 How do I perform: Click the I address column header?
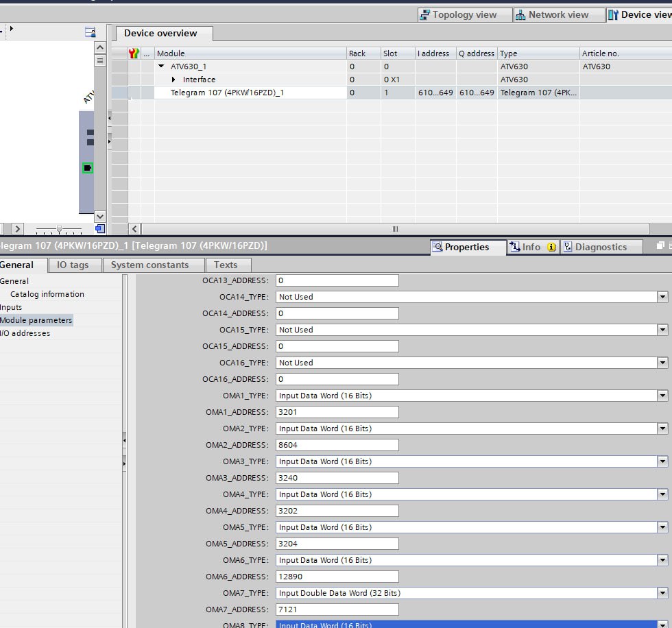coord(435,53)
